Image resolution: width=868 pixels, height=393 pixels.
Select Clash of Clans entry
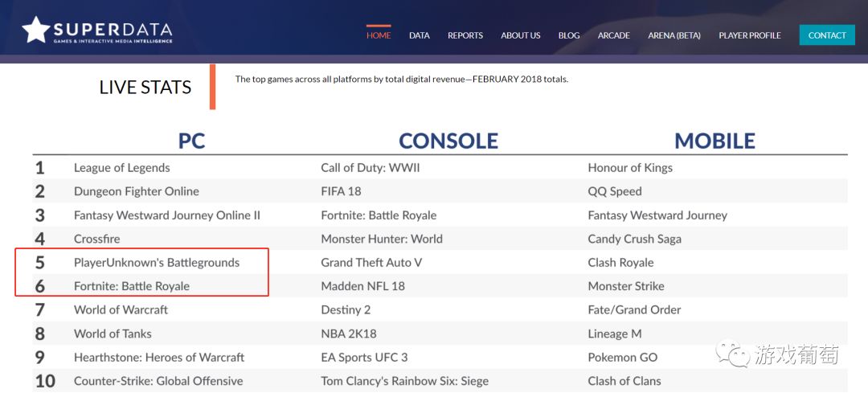click(624, 381)
